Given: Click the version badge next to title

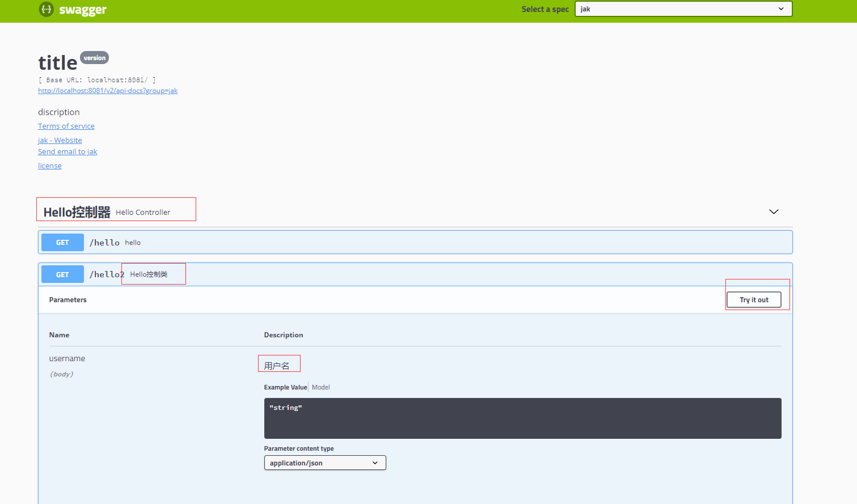Looking at the screenshot, I should 94,58.
